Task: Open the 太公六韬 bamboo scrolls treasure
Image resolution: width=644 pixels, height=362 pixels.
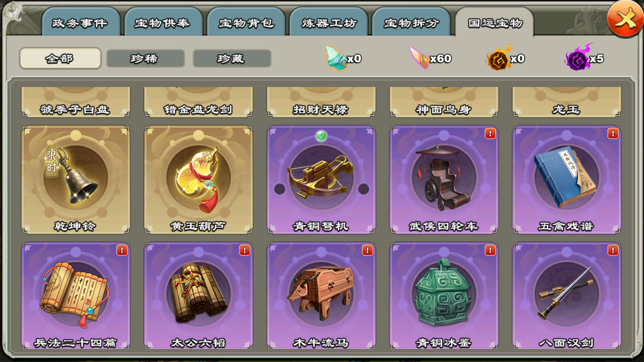Action: click(198, 296)
